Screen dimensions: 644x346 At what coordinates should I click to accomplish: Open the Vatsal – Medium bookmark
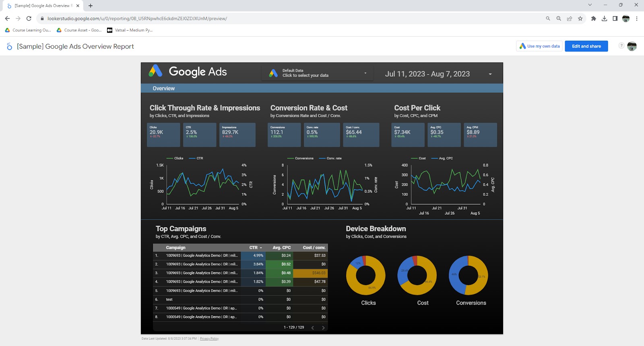click(130, 30)
